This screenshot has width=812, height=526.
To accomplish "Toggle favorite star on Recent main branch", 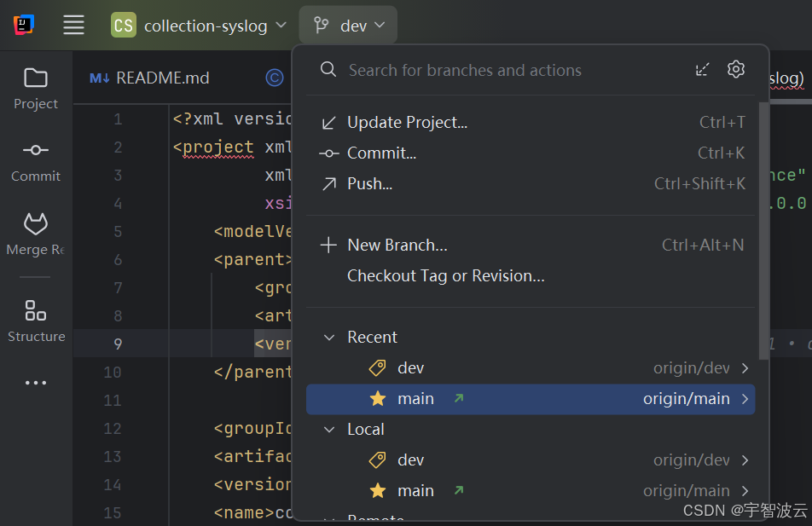I will click(378, 399).
